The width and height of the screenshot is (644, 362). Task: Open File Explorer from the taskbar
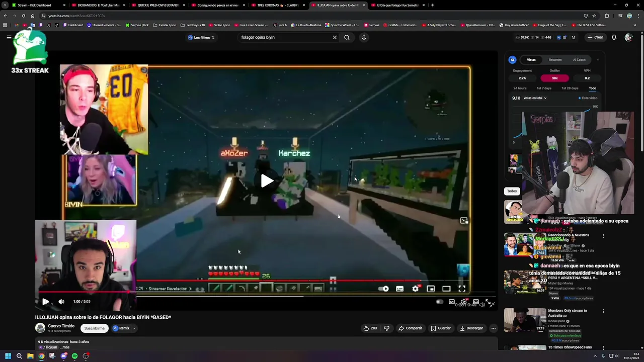(x=30, y=356)
